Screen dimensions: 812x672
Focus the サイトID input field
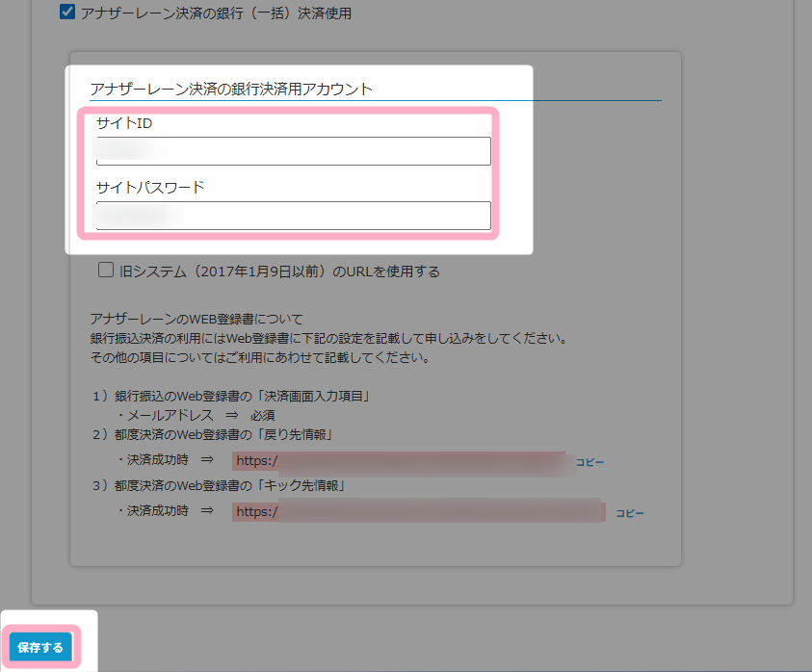coord(293,151)
